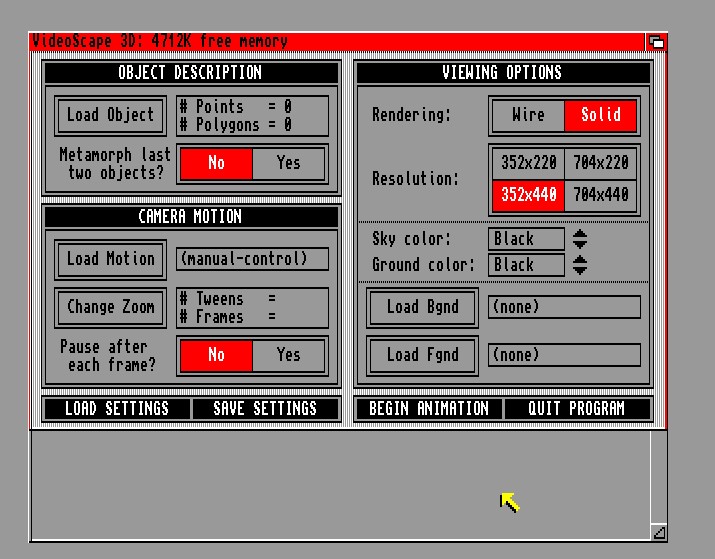Click the (manual-control) motion field
The height and width of the screenshot is (559, 715).
coord(252,259)
